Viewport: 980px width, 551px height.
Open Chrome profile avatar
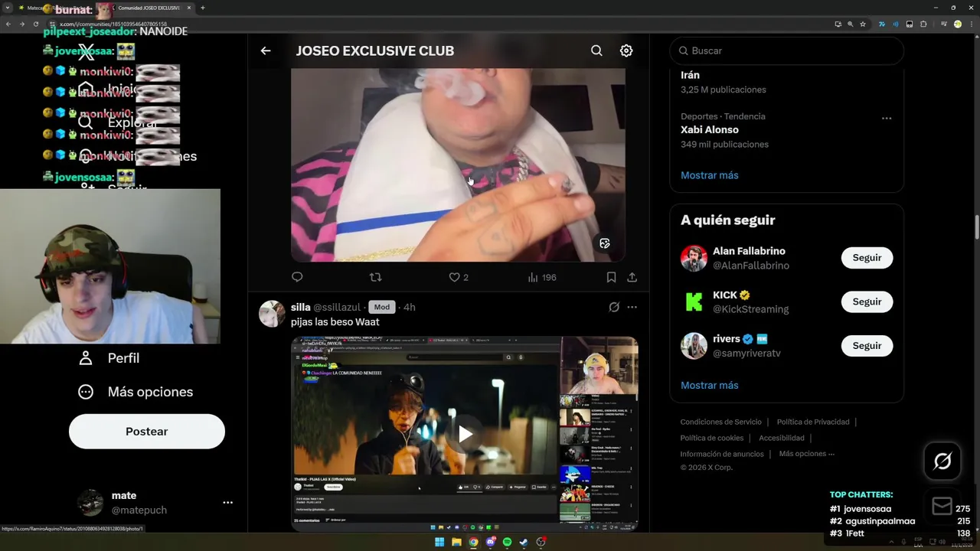pyautogui.click(x=957, y=24)
